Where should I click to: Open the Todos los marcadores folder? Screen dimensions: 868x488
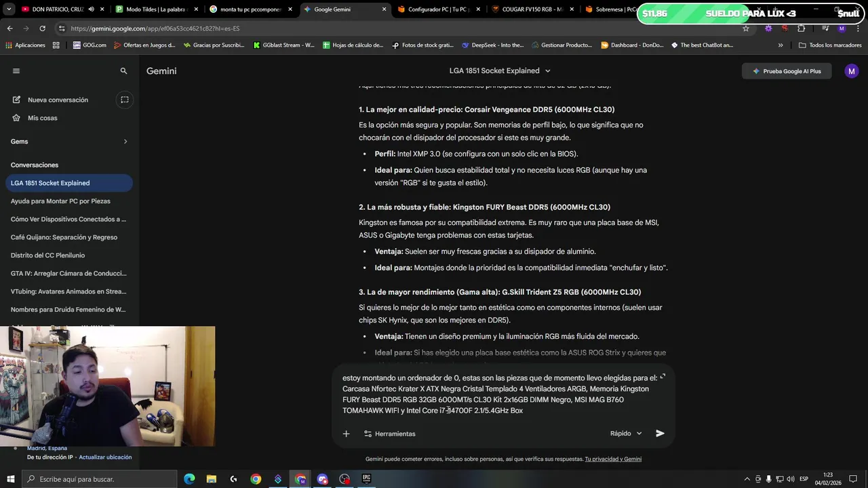(x=830, y=45)
